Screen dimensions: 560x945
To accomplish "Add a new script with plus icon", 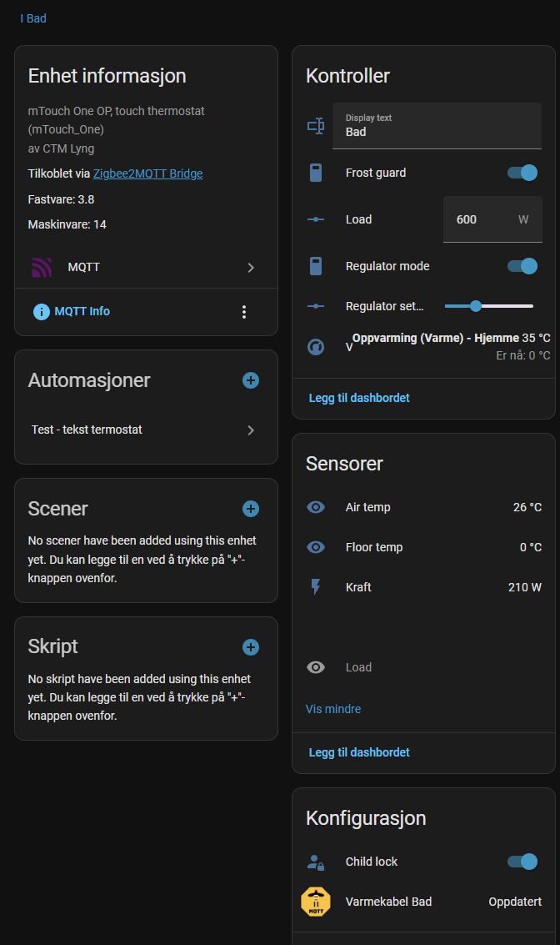I will [251, 647].
